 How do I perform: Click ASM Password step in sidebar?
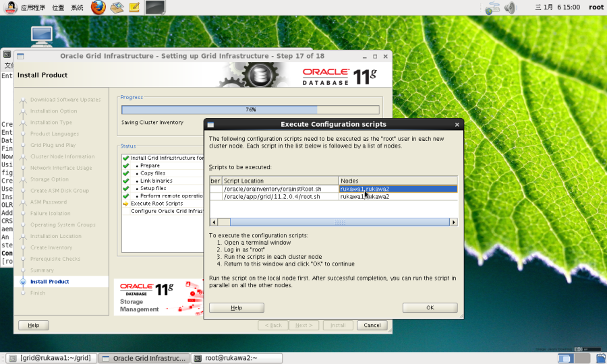pyautogui.click(x=49, y=202)
